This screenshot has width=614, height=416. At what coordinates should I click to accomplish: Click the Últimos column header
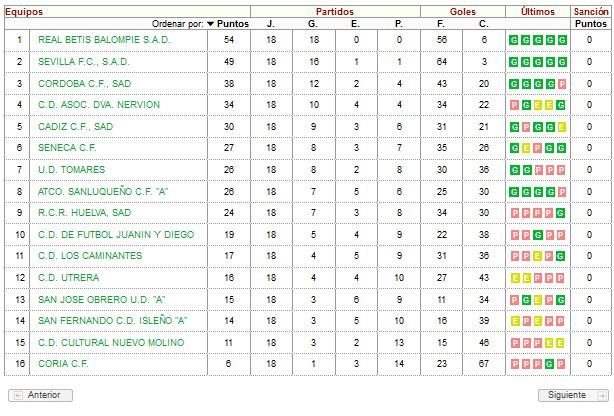coord(538,12)
